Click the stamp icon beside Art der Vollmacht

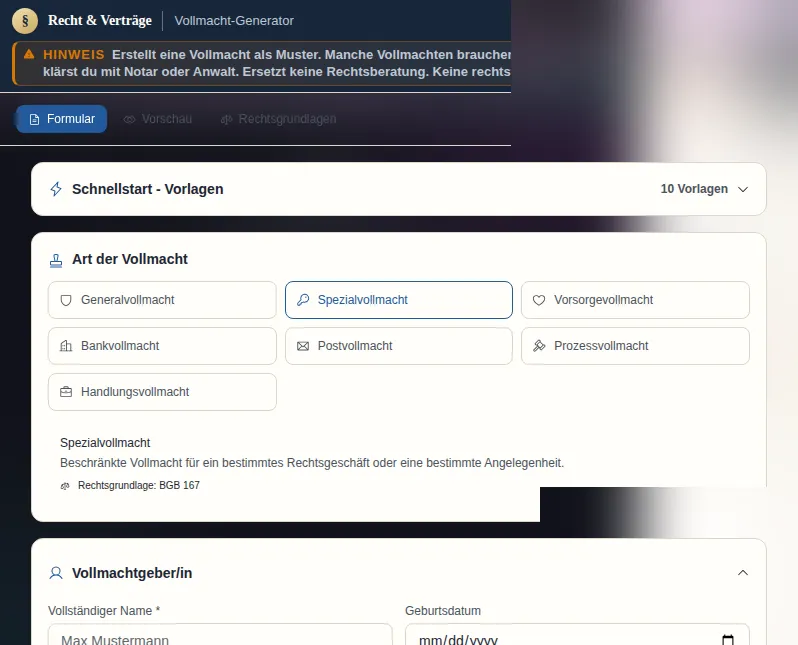(56, 261)
